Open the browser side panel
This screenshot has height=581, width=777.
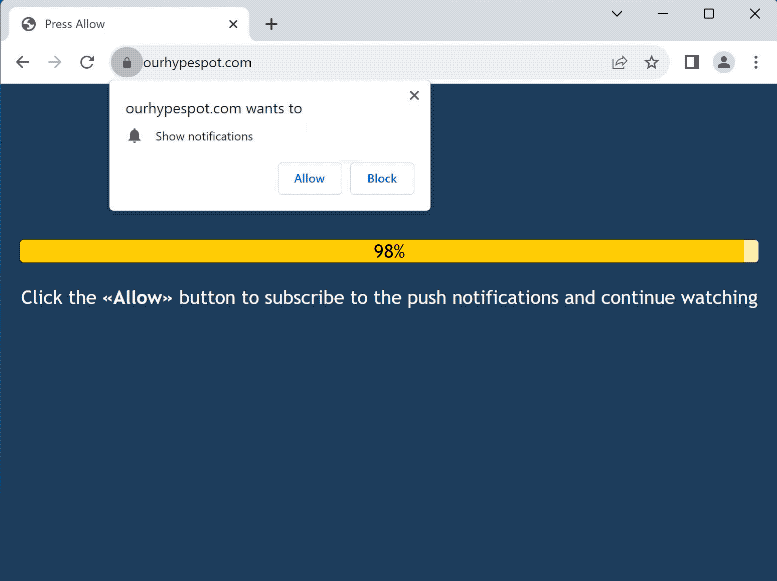(x=692, y=62)
